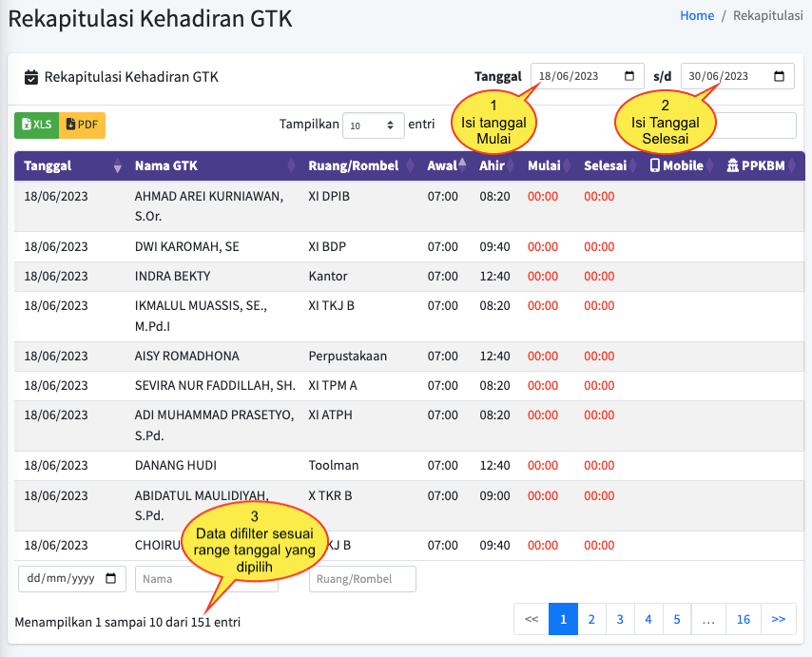The height and width of the screenshot is (657, 812).
Task: Sort table by Awal column
Action: pos(446,165)
